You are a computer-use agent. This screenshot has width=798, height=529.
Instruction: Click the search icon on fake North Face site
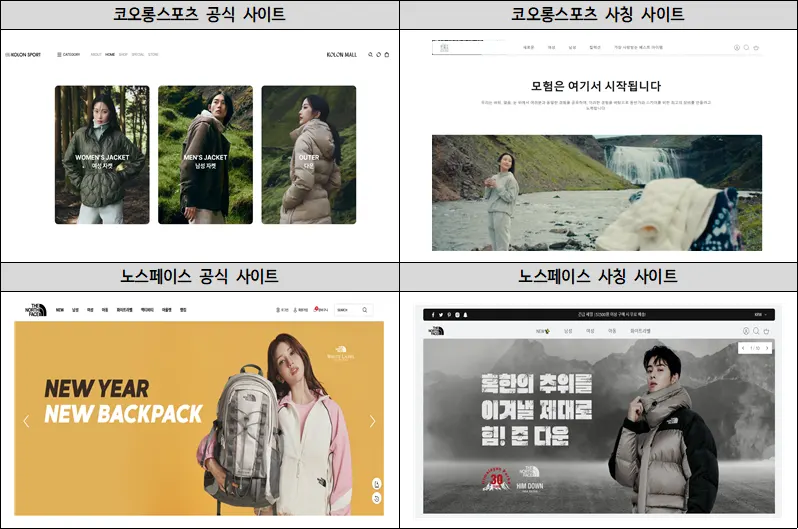(756, 331)
